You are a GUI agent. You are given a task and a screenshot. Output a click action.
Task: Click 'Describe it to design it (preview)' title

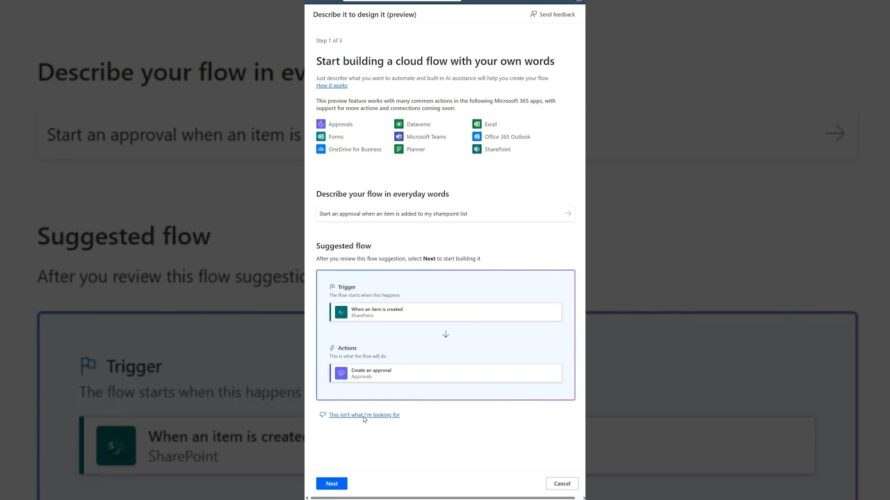(364, 14)
